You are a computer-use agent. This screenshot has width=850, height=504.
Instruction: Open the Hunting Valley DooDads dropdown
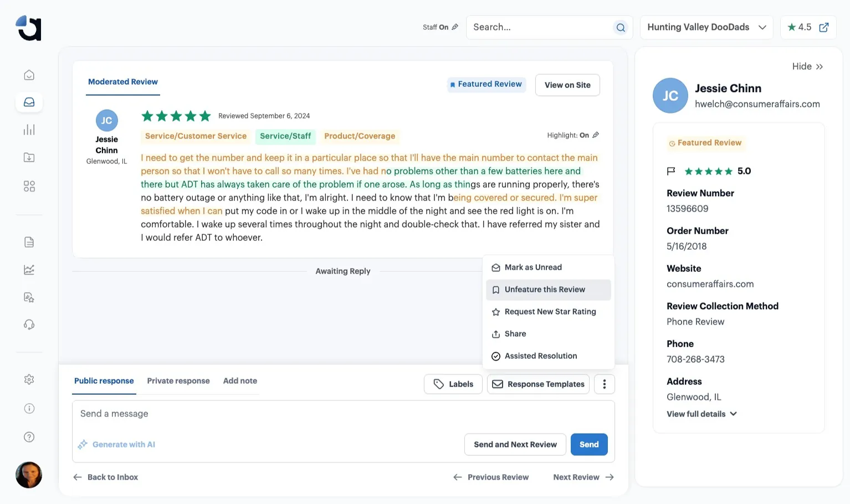click(x=706, y=27)
